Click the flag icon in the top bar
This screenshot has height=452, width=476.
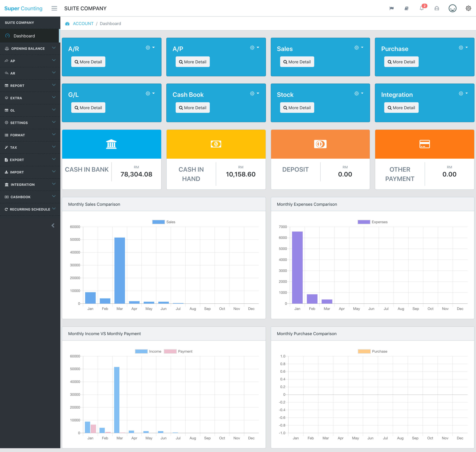point(392,8)
